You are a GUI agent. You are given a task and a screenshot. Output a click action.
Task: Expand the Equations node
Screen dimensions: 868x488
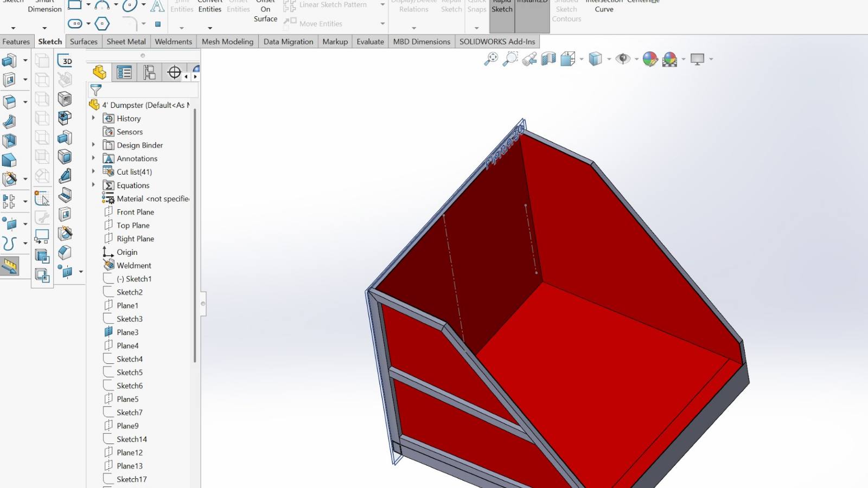(93, 185)
